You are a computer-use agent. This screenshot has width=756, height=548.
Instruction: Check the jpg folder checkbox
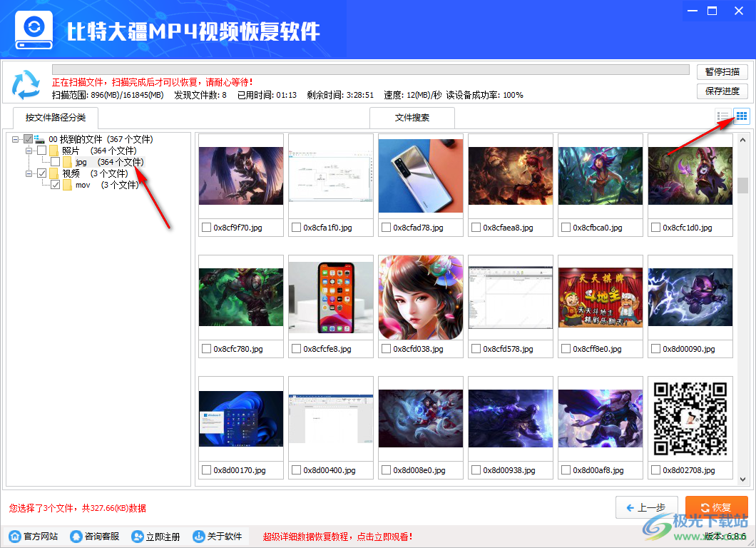[x=56, y=162]
